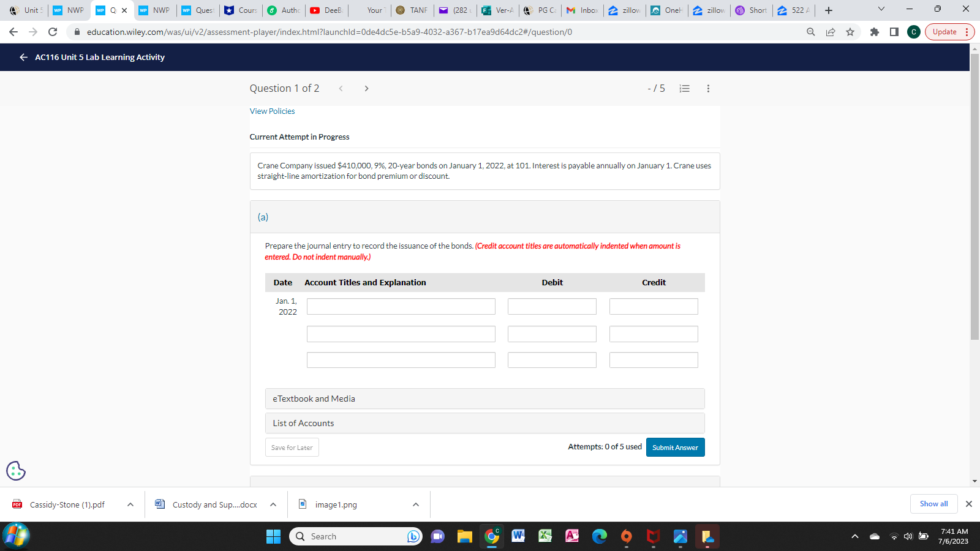The width and height of the screenshot is (980, 551).
Task: Navigate to the next question with the right arrow
Action: click(x=366, y=88)
